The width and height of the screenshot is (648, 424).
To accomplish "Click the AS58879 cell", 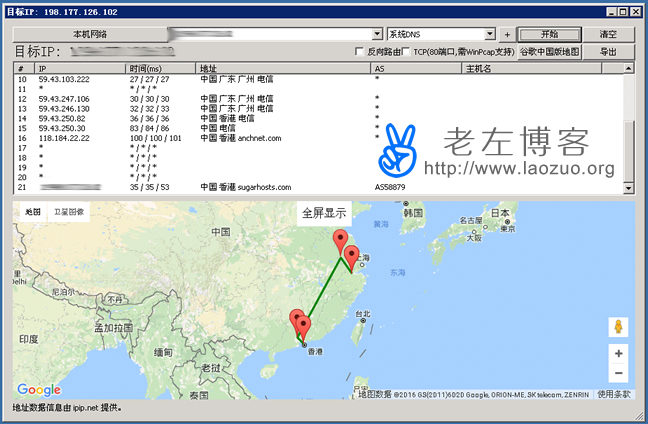I will point(390,187).
